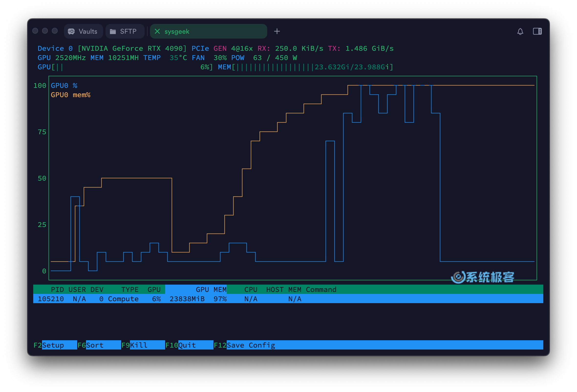Click the HOST MEM column header
Screen dimensions: 577x392
(284, 289)
